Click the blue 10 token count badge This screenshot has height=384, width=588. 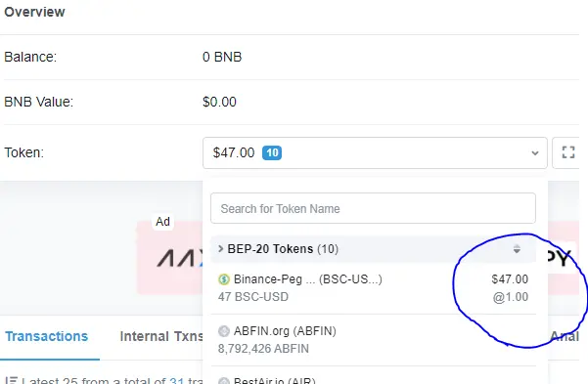[272, 152]
